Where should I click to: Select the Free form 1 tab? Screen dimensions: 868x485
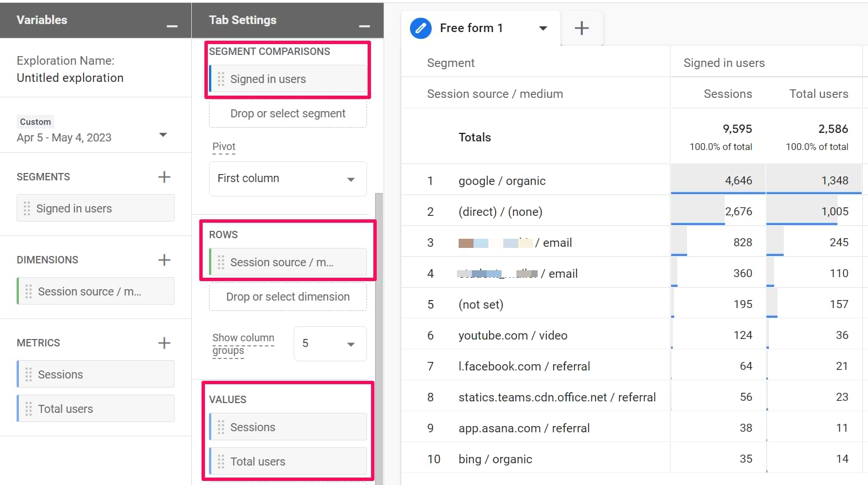point(471,28)
